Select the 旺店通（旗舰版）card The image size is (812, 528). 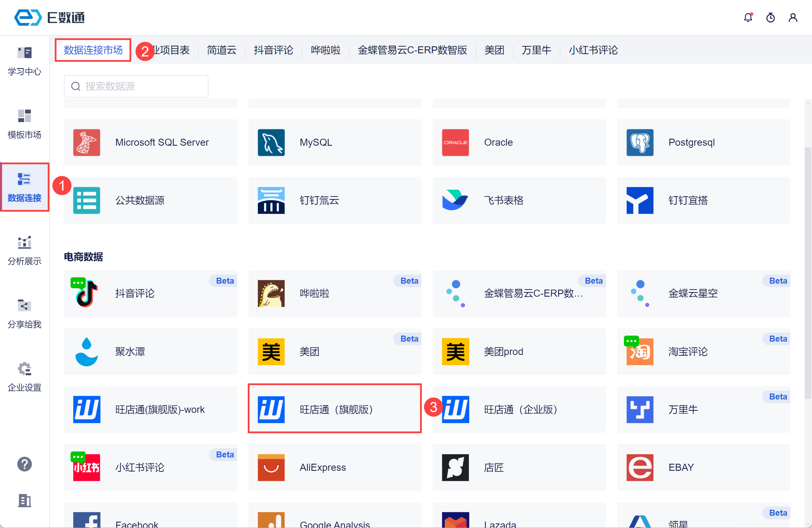[x=335, y=409]
